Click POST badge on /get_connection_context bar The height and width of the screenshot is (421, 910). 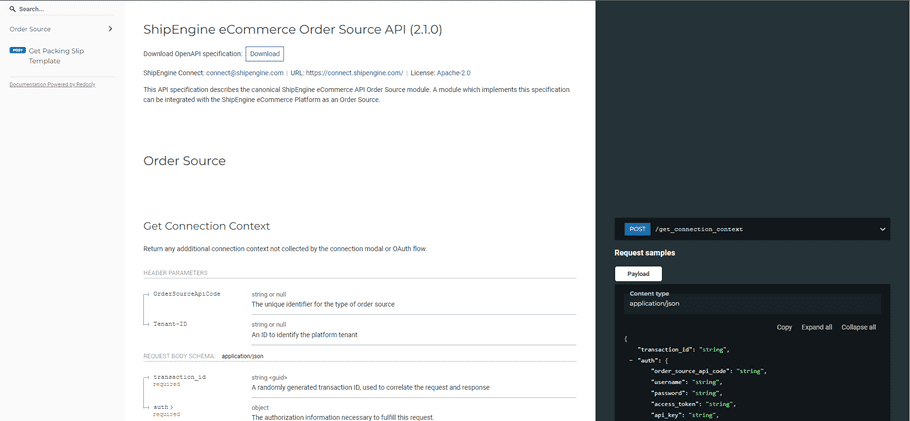(x=637, y=229)
